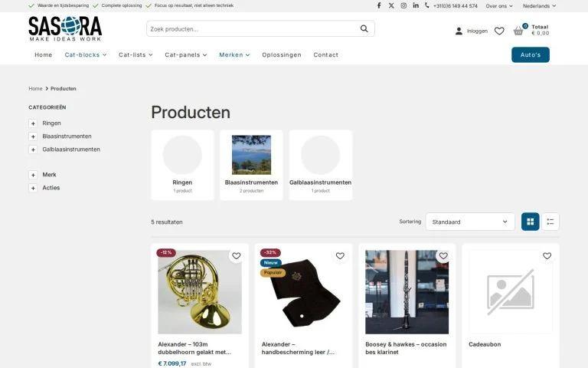This screenshot has width=588, height=368.
Task: Expand the Ringen category
Action: coord(33,123)
